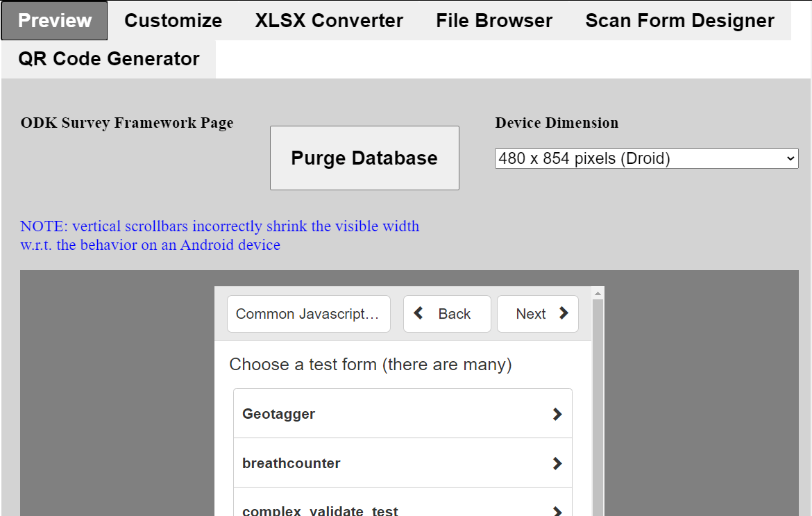
Task: Click the Next button in the survey
Action: tap(538, 314)
